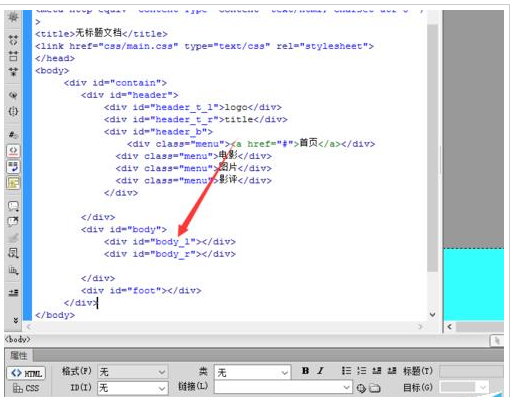
Task: Open the 属性 panel tab
Action: pyautogui.click(x=19, y=356)
